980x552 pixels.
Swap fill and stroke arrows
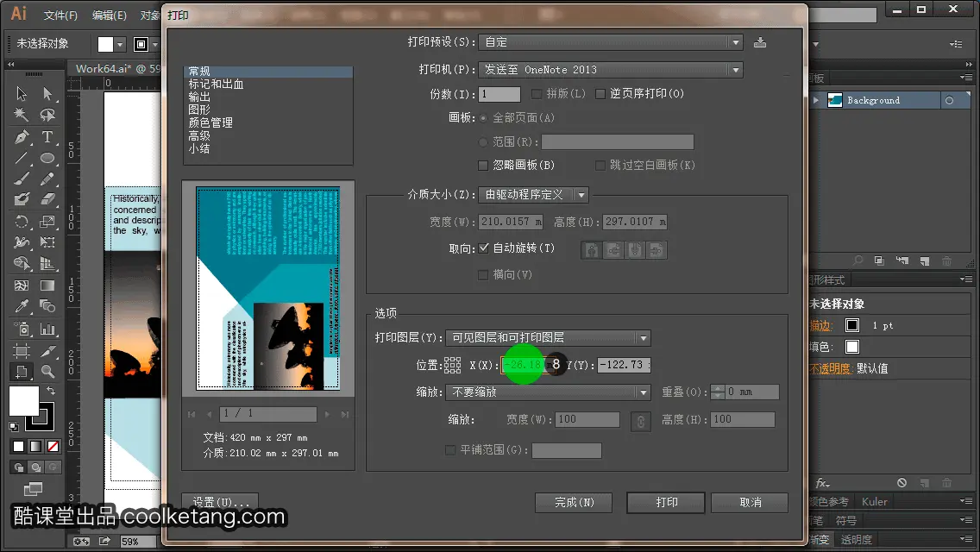tap(51, 391)
